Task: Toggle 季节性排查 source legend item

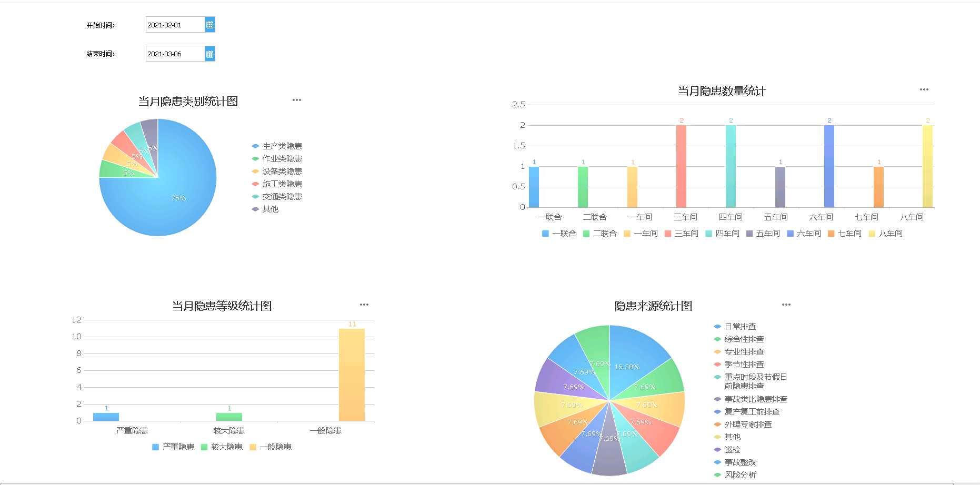Action: pyautogui.click(x=739, y=365)
